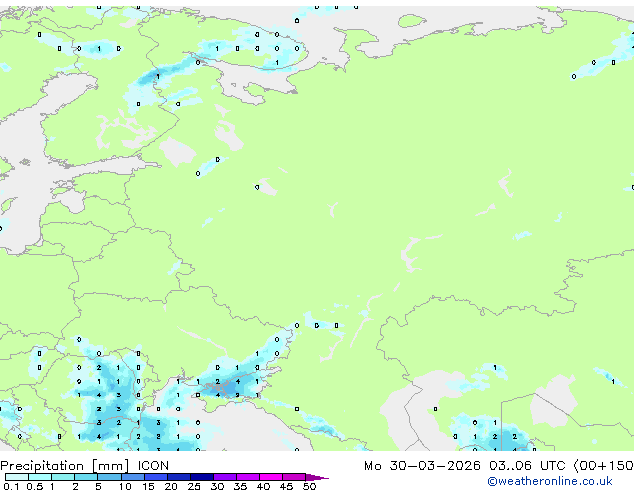The image size is (634, 490).
Task: Click the "25" legend scale label
Action: [194, 486]
